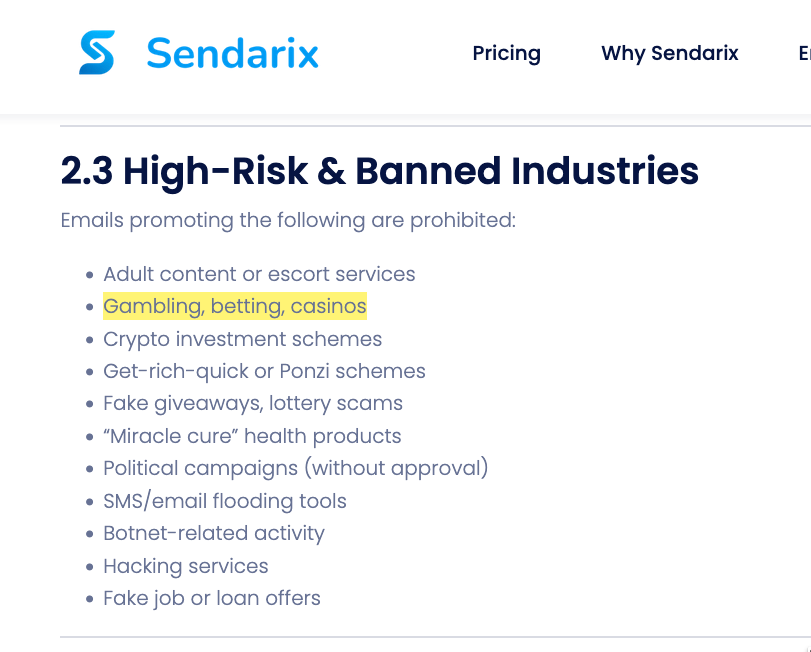This screenshot has height=652, width=811.
Task: Click the 'Miracle cure' health products item
Action: click(252, 436)
